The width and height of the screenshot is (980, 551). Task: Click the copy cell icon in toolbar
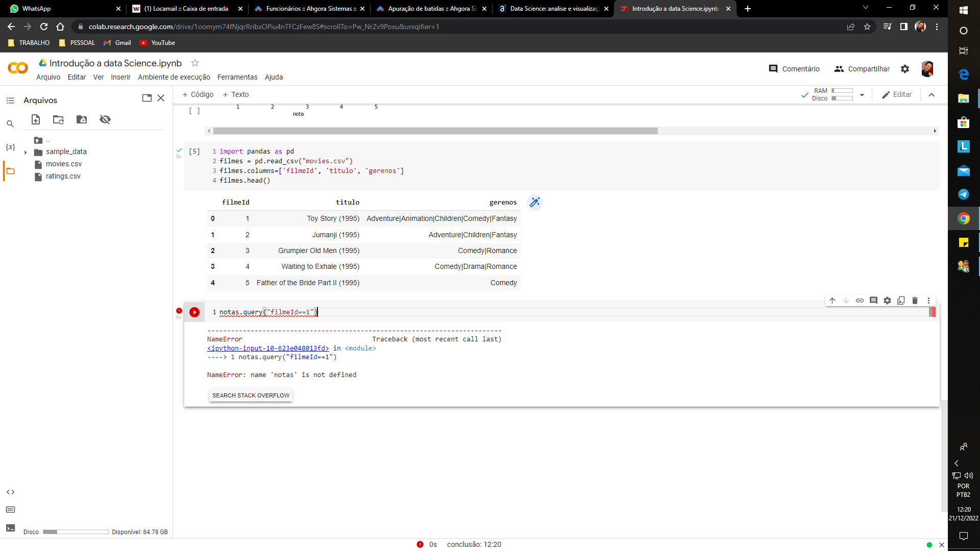(900, 300)
